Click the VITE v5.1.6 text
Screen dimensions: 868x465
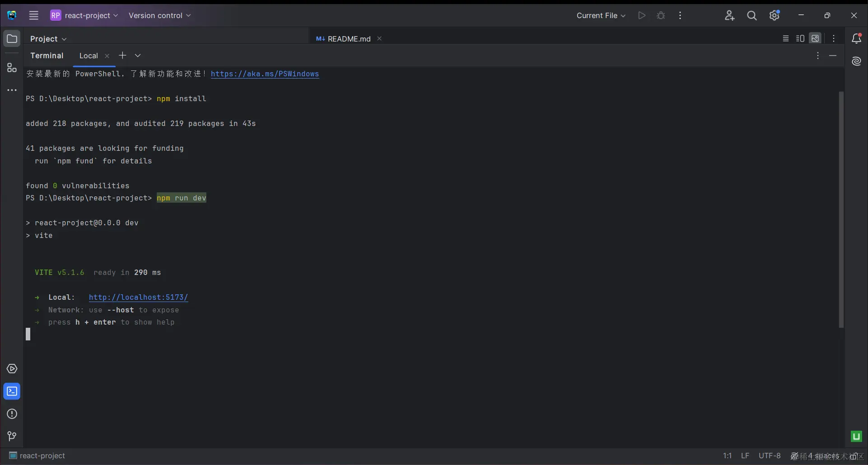click(x=60, y=273)
